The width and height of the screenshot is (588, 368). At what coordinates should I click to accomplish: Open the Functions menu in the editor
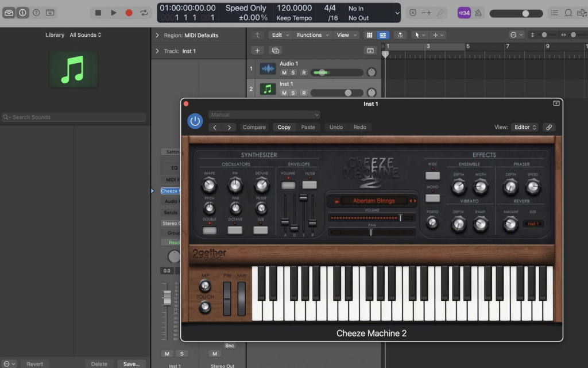(x=311, y=34)
